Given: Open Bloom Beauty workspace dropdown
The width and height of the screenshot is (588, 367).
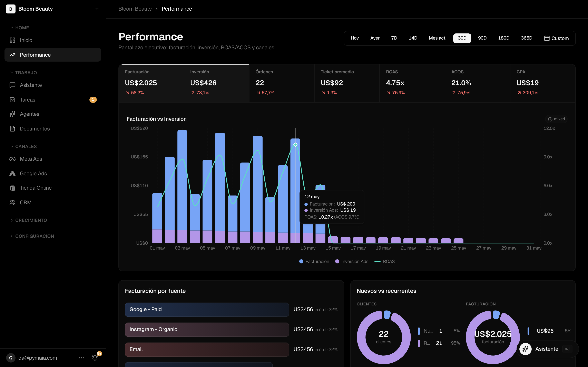Looking at the screenshot, I should coord(53,9).
